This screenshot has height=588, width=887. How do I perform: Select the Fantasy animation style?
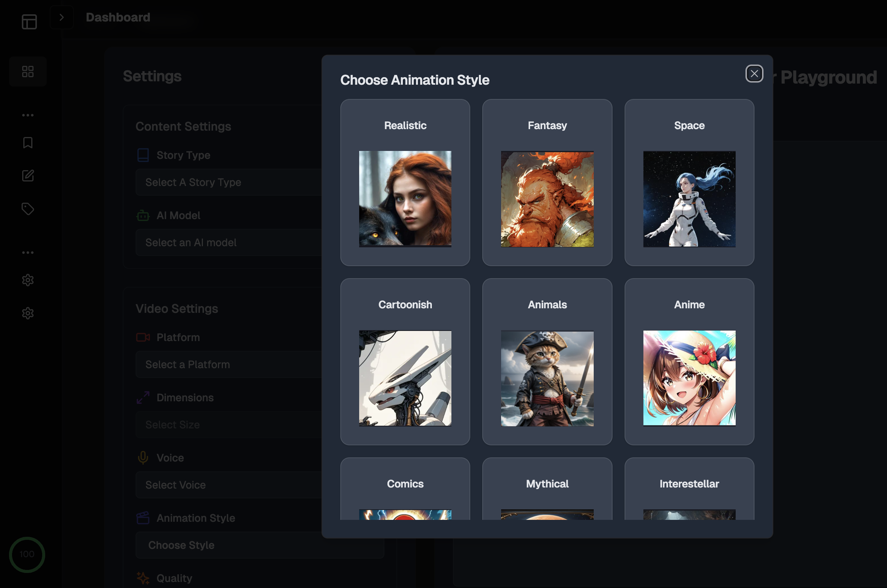[x=547, y=182]
